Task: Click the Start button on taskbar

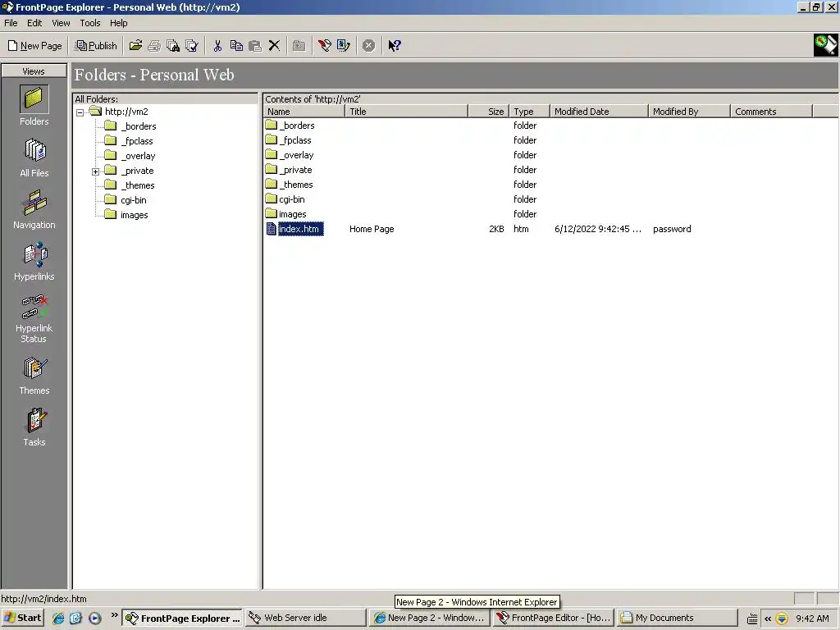Action: [x=22, y=618]
